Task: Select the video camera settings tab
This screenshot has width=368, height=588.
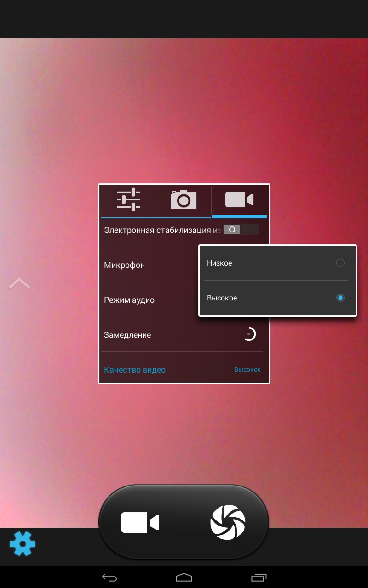Action: click(239, 200)
